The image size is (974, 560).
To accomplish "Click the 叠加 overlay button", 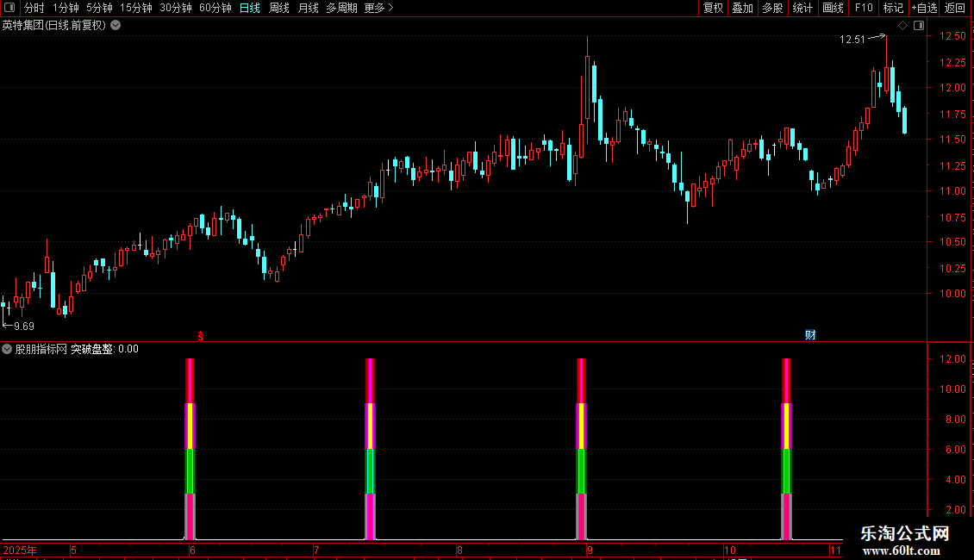I will [x=742, y=8].
